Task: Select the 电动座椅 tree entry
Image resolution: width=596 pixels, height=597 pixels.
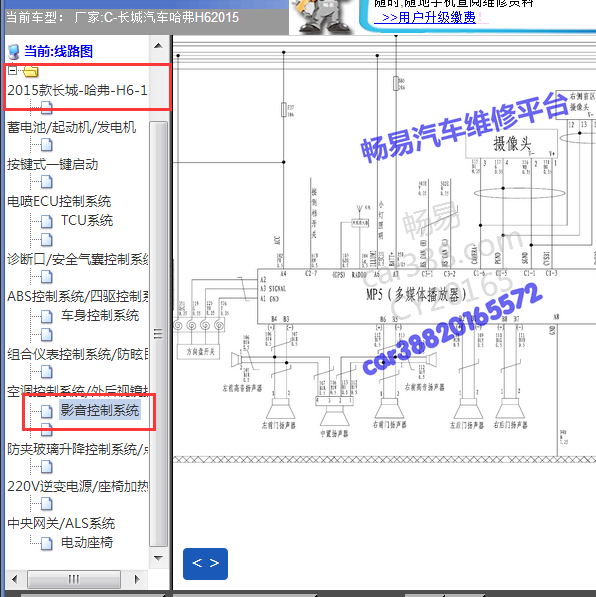Action: [87, 542]
